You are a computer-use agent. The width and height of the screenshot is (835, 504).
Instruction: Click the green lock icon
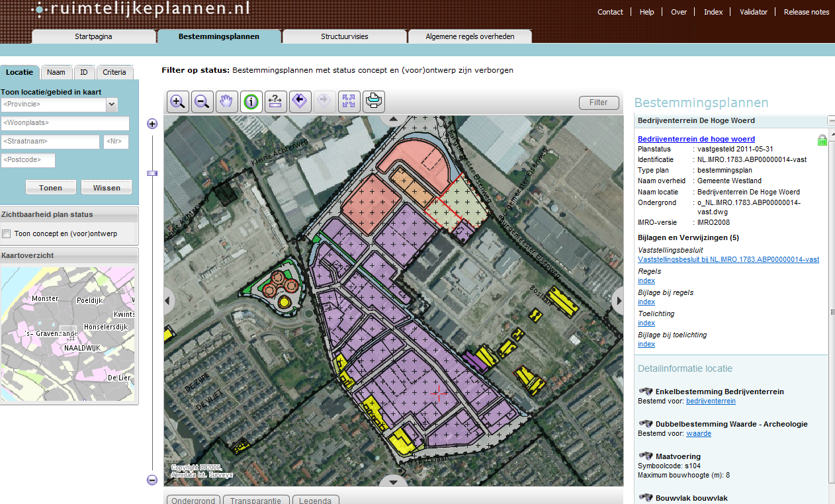[822, 140]
